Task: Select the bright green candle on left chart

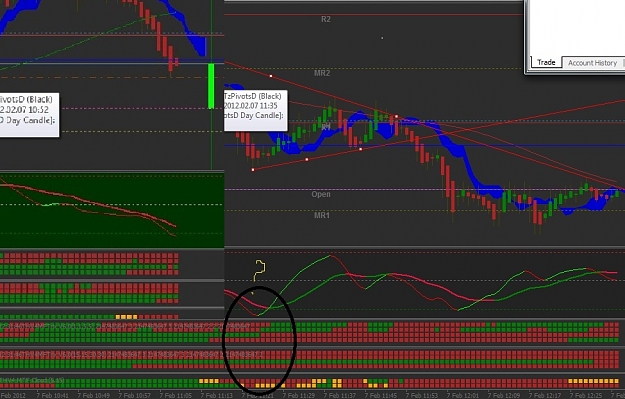Action: point(211,86)
